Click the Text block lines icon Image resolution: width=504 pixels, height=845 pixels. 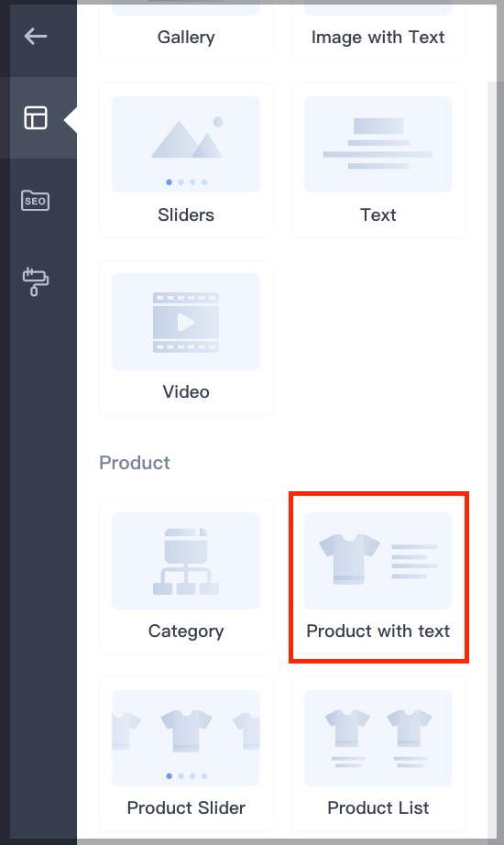(x=378, y=143)
